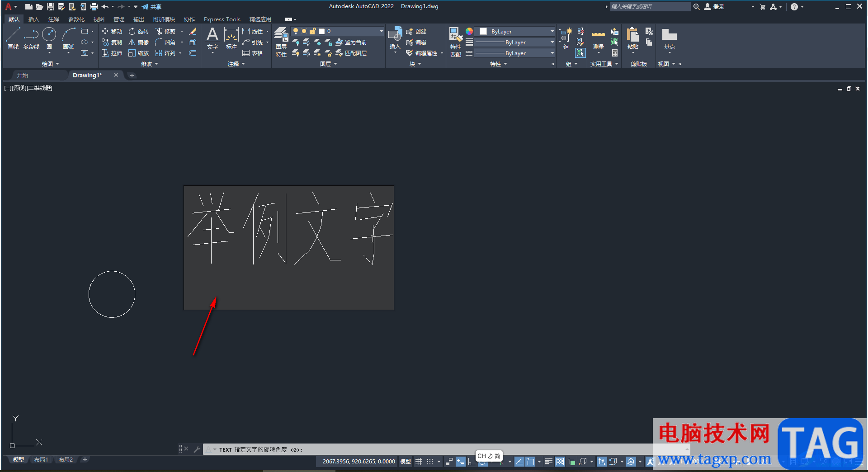Click the Copy (复制) tool

click(112, 42)
